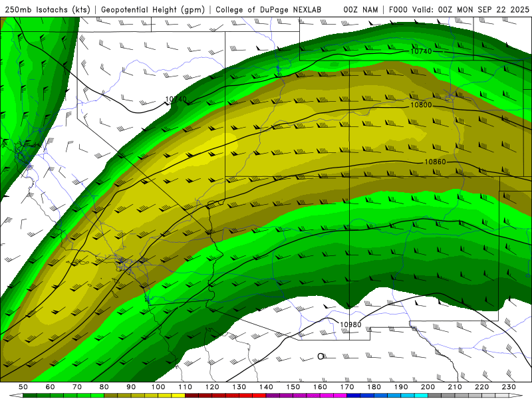Click the 170 value on the color scale
The image size is (532, 399).
(347, 387)
